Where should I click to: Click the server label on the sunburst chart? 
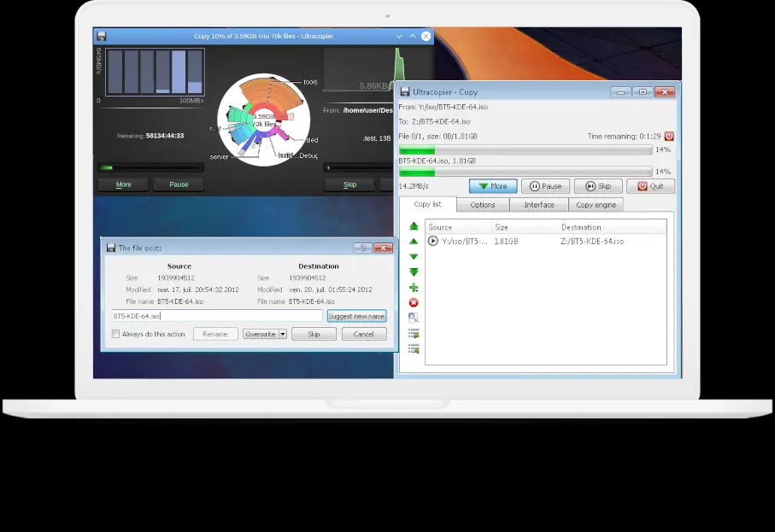coord(219,157)
